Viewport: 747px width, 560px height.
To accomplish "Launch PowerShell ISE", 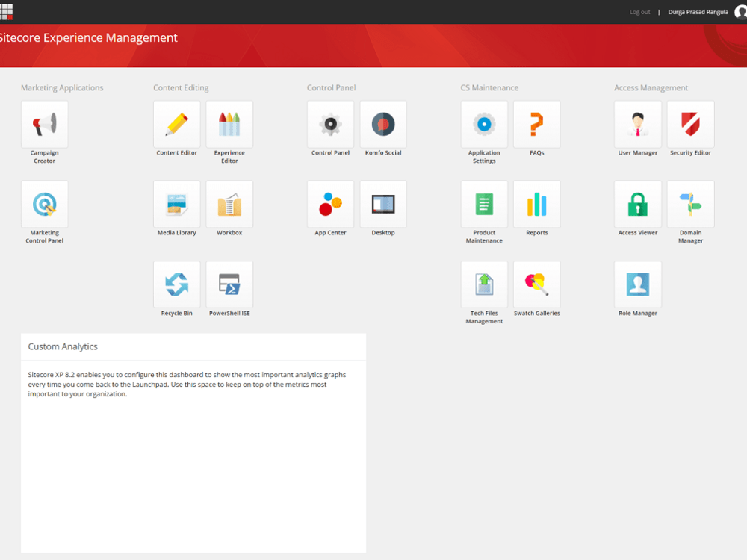I will click(229, 284).
